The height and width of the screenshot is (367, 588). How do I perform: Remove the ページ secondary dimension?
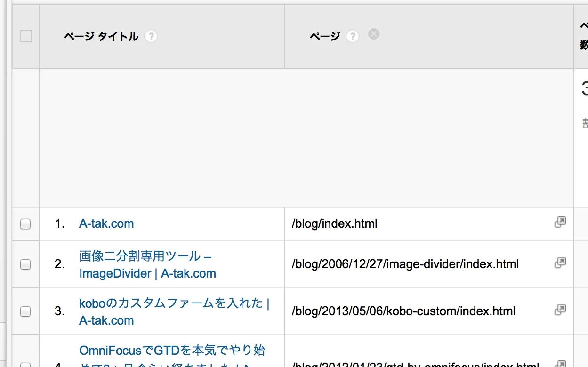pyautogui.click(x=374, y=34)
